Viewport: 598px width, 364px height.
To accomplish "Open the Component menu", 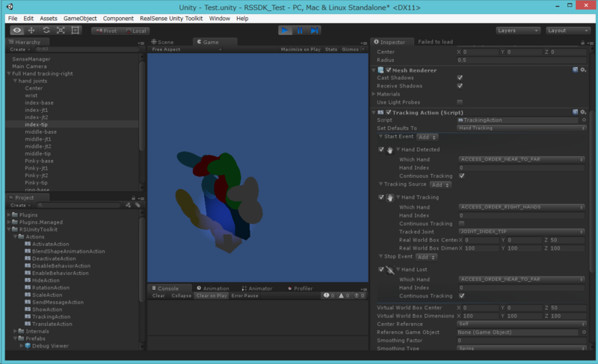I will (x=118, y=18).
